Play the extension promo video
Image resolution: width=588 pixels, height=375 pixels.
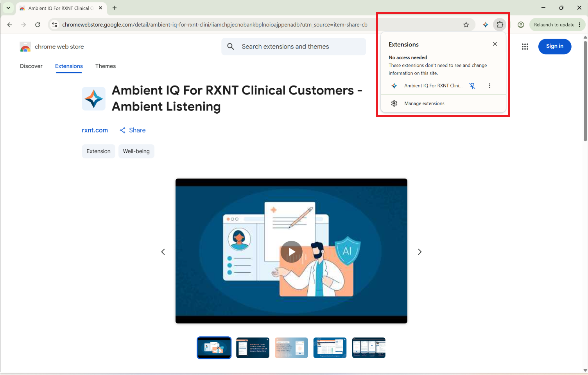[291, 252]
